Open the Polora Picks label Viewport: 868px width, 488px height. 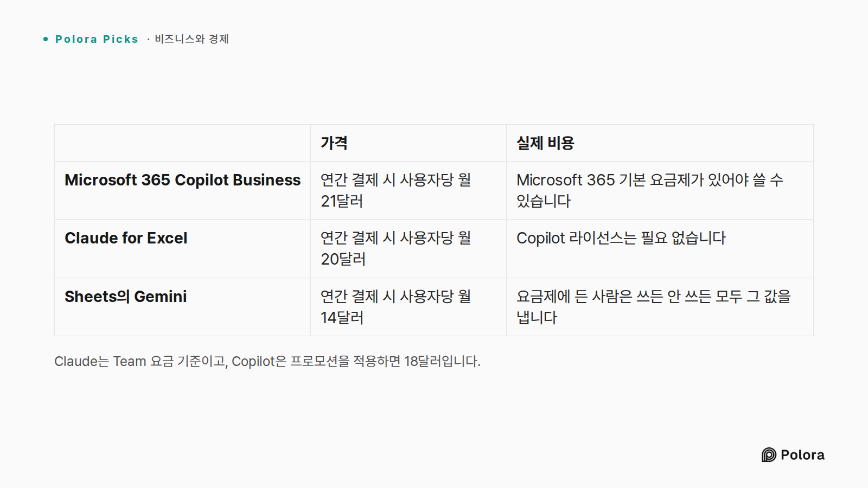[97, 39]
